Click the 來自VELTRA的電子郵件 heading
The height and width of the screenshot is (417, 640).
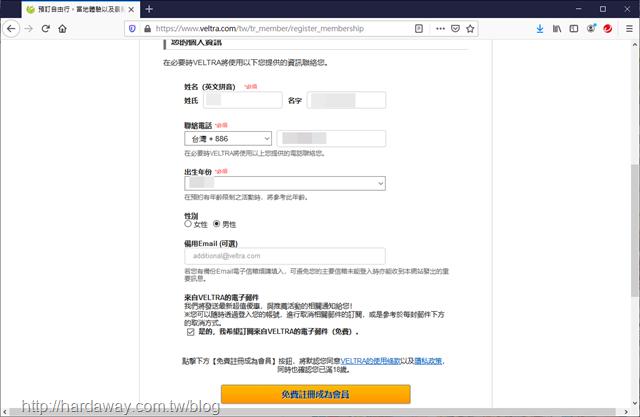[x=221, y=297]
